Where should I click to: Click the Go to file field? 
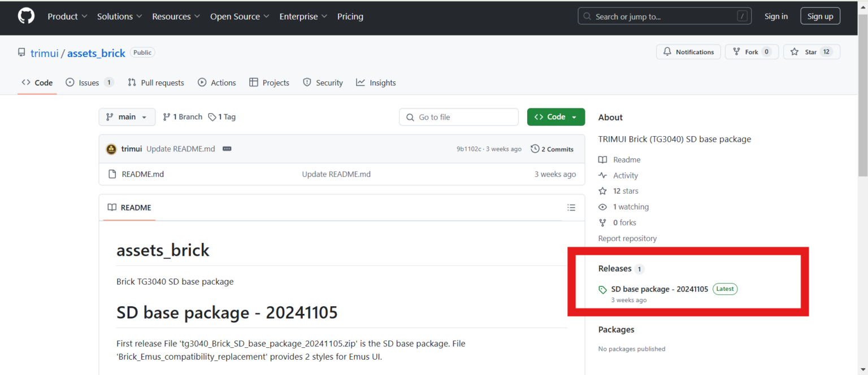(x=459, y=117)
